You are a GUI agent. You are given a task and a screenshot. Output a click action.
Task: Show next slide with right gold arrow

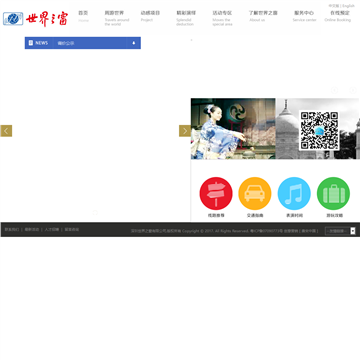click(x=185, y=131)
